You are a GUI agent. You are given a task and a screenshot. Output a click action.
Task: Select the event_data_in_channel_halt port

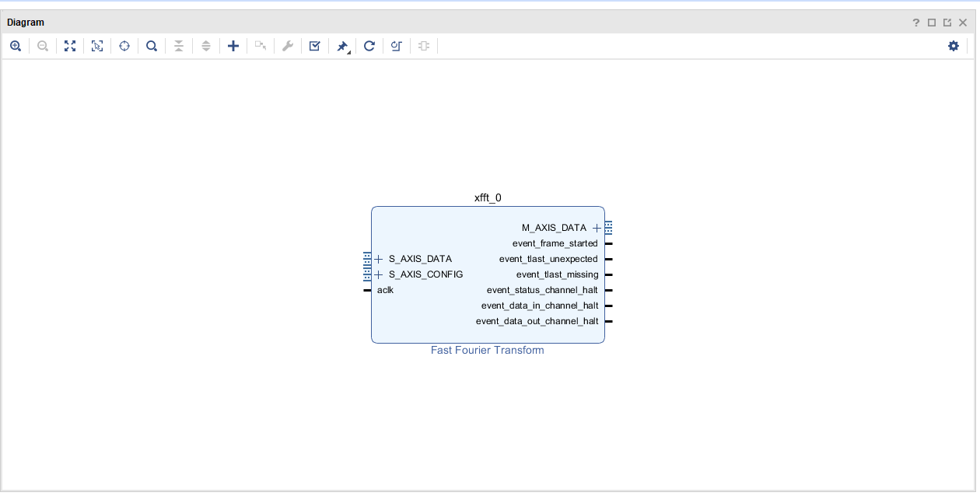tap(540, 306)
